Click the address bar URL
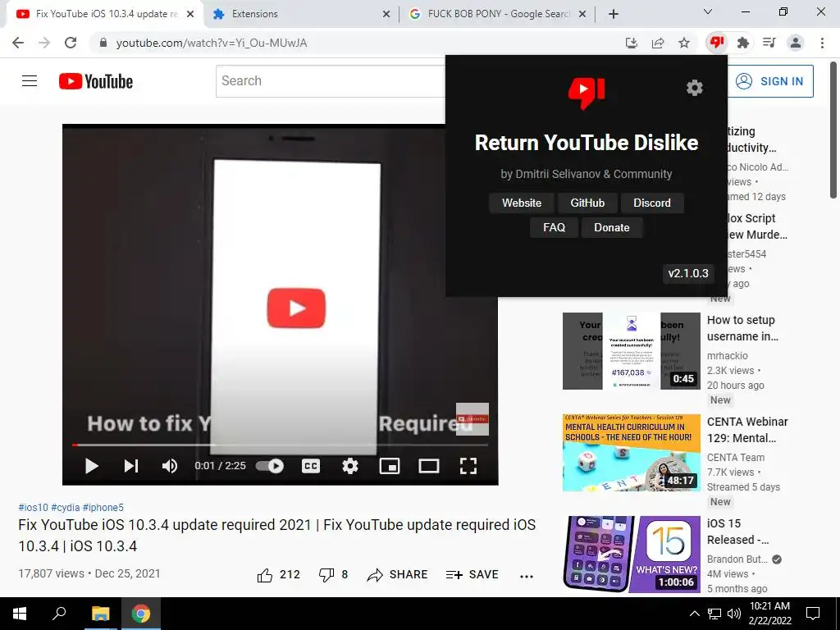 (212, 43)
